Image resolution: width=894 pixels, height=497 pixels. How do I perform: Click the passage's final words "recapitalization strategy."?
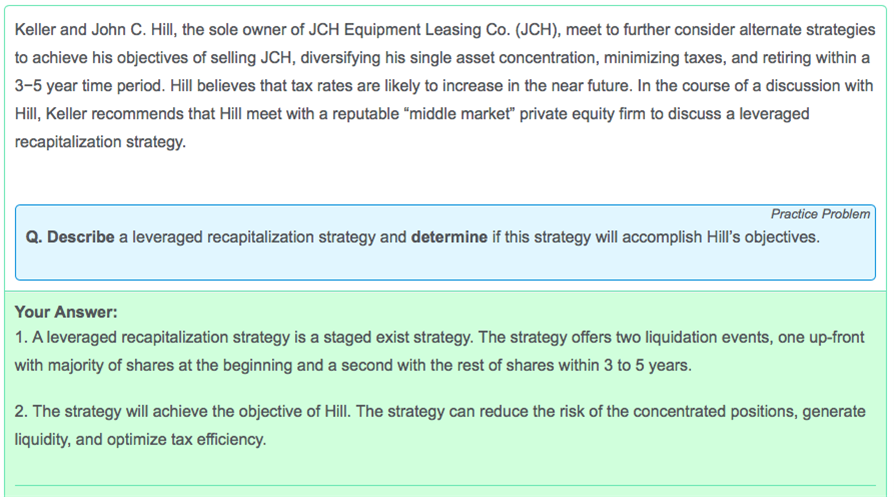point(100,142)
